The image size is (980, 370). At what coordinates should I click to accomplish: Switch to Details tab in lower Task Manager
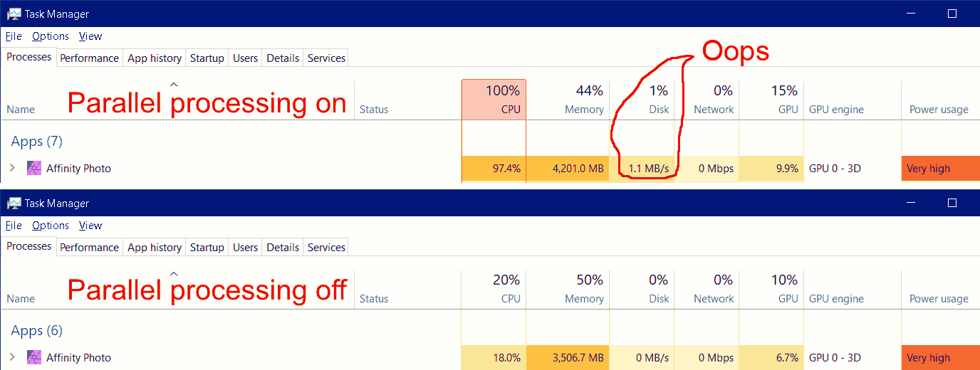pyautogui.click(x=283, y=248)
